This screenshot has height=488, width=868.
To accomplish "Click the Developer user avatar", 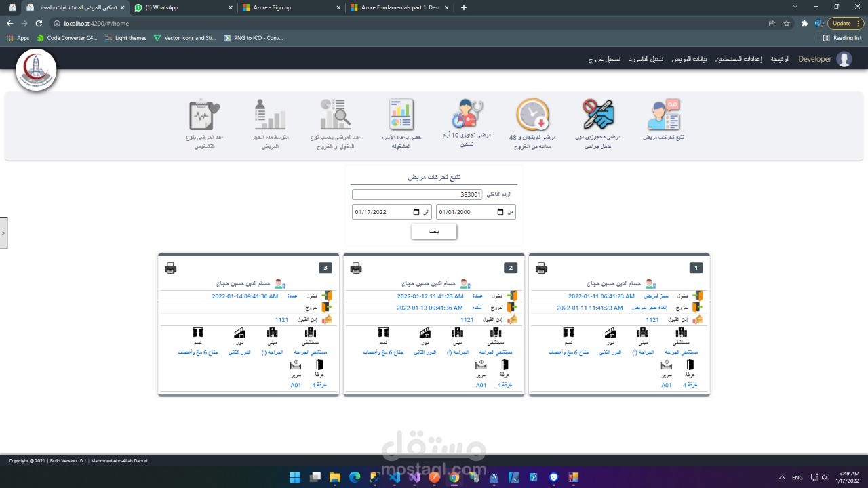I will [x=844, y=59].
